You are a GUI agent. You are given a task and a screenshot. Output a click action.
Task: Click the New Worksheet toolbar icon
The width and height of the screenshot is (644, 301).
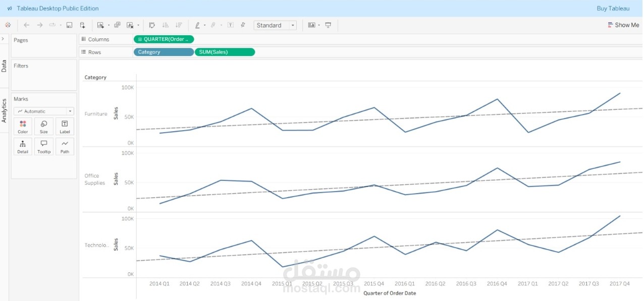100,25
